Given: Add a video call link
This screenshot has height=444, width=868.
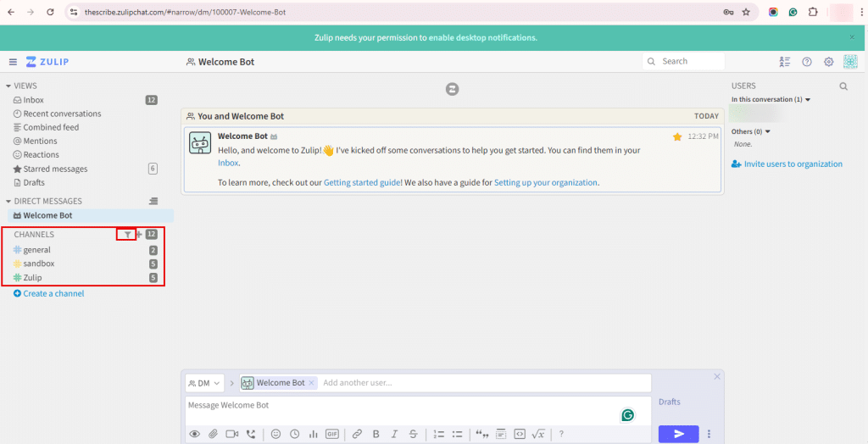Looking at the screenshot, I should coord(231,434).
